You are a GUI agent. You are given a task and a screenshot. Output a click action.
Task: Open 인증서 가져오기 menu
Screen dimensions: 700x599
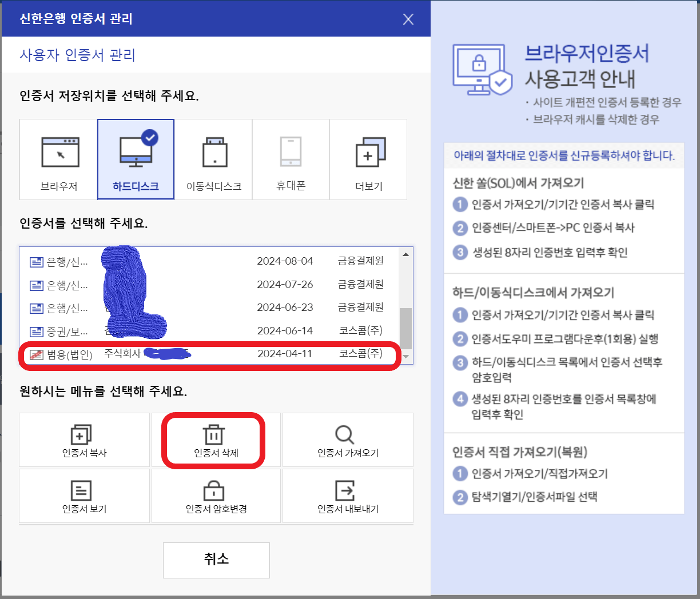(x=348, y=440)
